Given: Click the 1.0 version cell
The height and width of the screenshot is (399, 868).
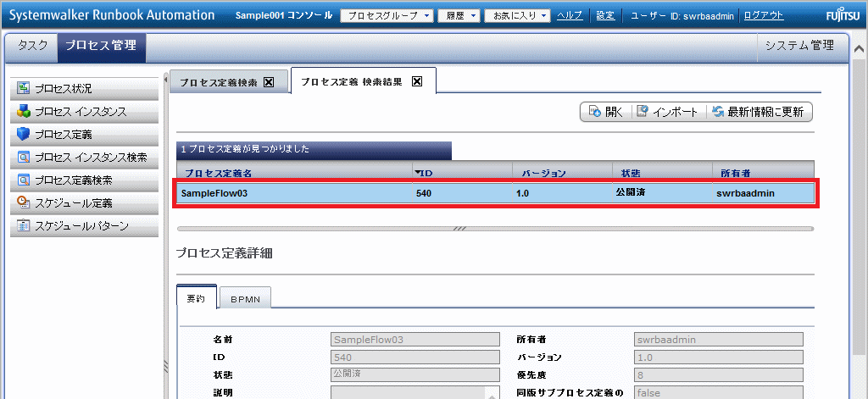Looking at the screenshot, I should tap(563, 193).
